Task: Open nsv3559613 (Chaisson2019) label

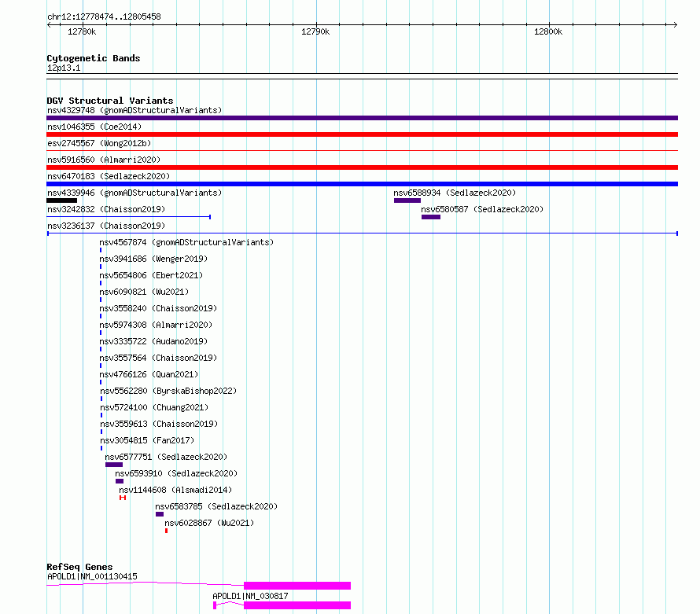Action: (159, 424)
